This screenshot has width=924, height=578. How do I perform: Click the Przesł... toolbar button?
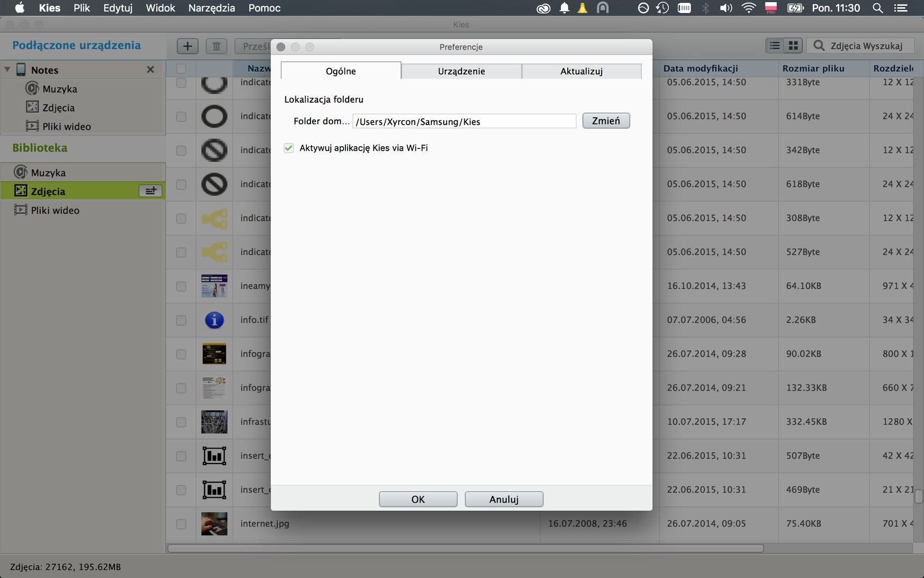click(x=253, y=46)
